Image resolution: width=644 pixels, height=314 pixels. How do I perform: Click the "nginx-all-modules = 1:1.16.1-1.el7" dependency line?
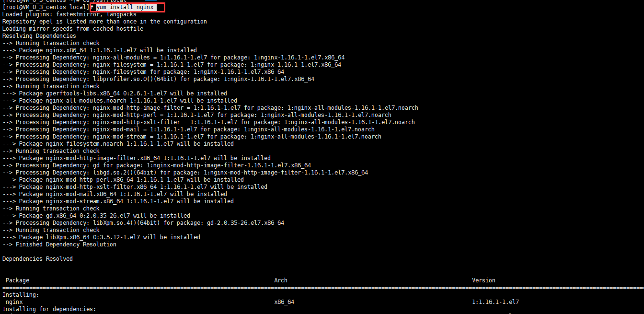point(173,58)
